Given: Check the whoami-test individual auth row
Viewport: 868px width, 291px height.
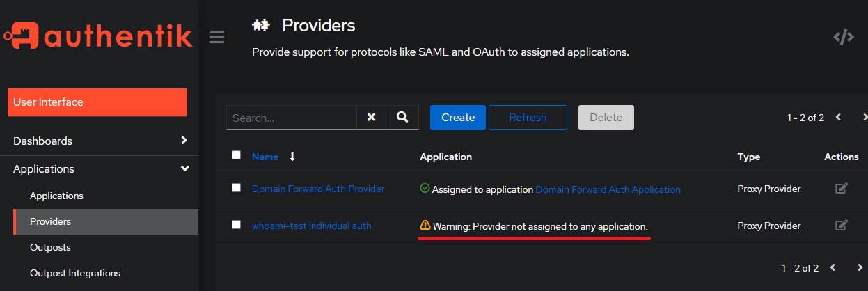Looking at the screenshot, I should click(x=237, y=225).
